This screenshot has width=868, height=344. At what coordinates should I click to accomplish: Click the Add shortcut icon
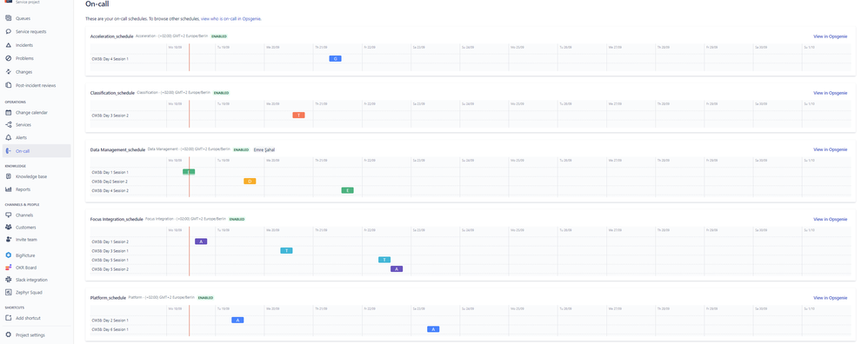(x=9, y=318)
